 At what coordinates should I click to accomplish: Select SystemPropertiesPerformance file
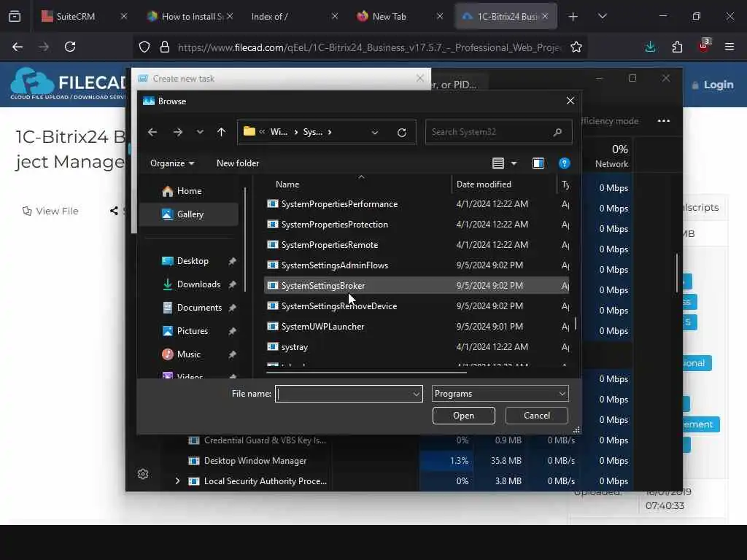point(417,204)
